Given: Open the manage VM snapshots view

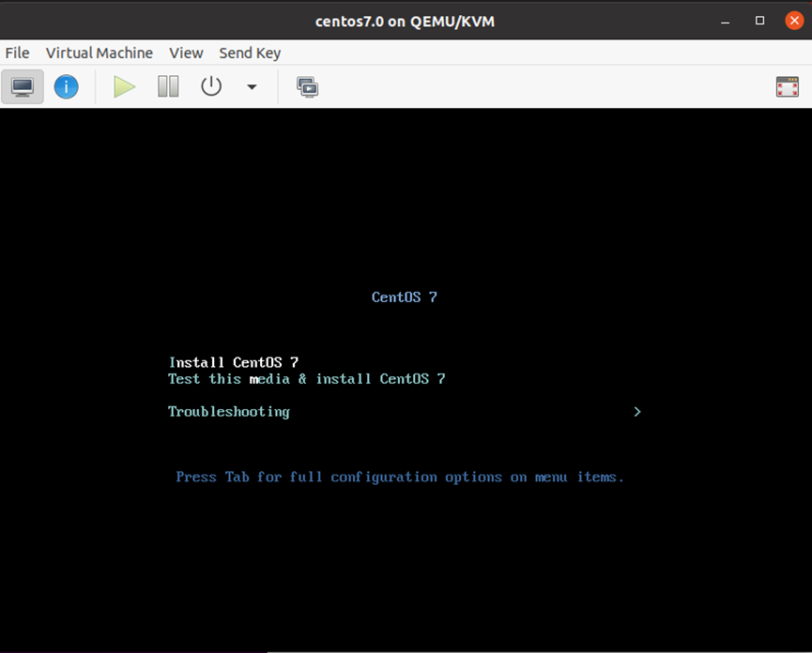Looking at the screenshot, I should (308, 87).
